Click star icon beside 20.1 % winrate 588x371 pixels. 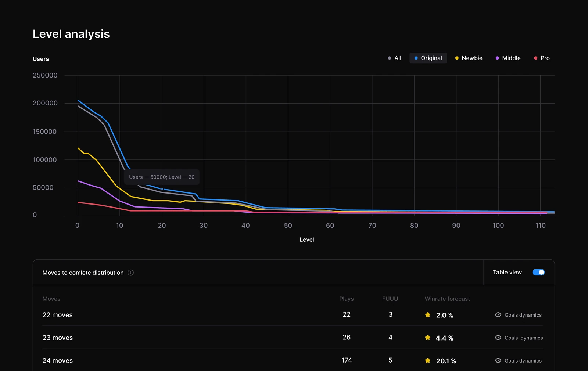[428, 360]
